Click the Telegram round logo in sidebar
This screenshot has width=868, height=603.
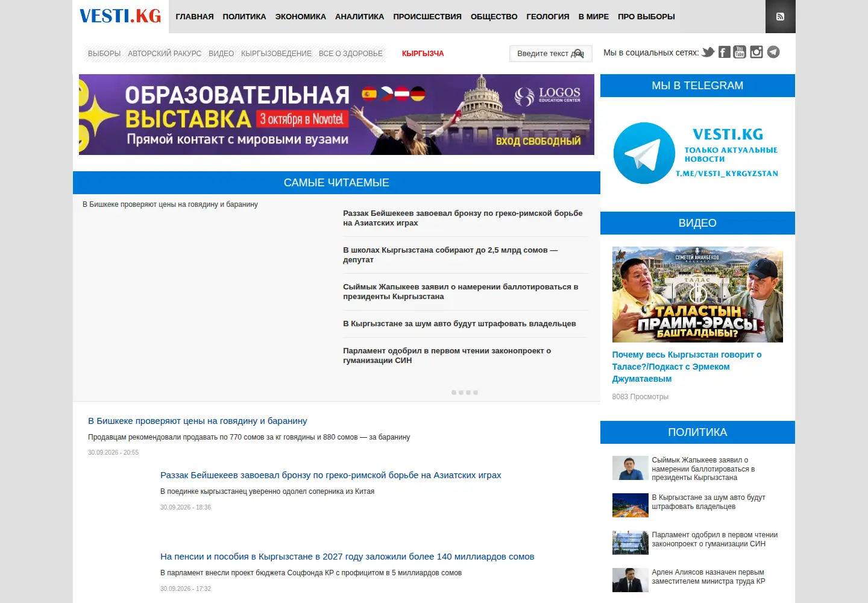(x=644, y=153)
